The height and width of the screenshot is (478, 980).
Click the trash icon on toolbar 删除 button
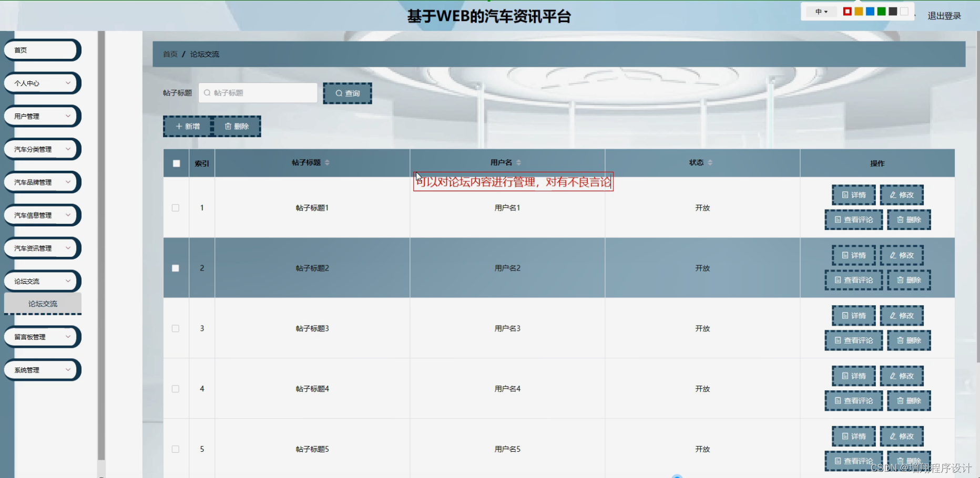[228, 126]
